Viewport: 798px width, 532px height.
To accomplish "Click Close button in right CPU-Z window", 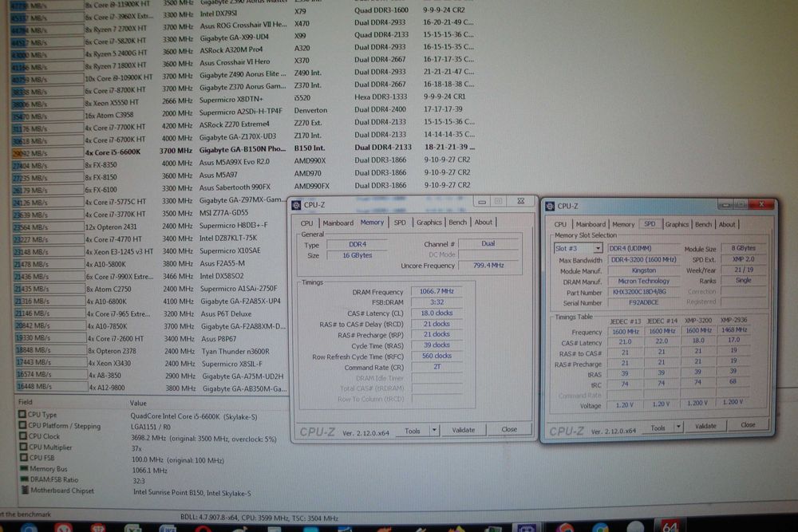I will coord(748,424).
